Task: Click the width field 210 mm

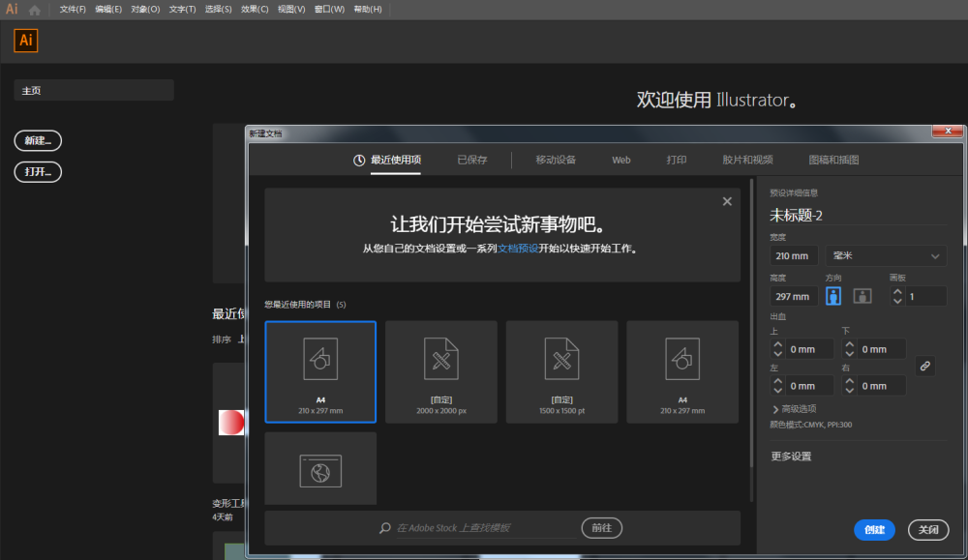Action: pyautogui.click(x=794, y=256)
